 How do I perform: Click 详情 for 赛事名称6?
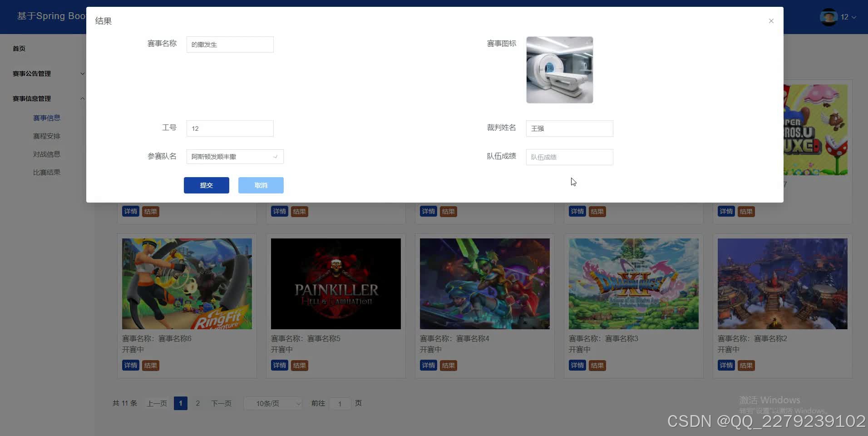click(x=131, y=365)
